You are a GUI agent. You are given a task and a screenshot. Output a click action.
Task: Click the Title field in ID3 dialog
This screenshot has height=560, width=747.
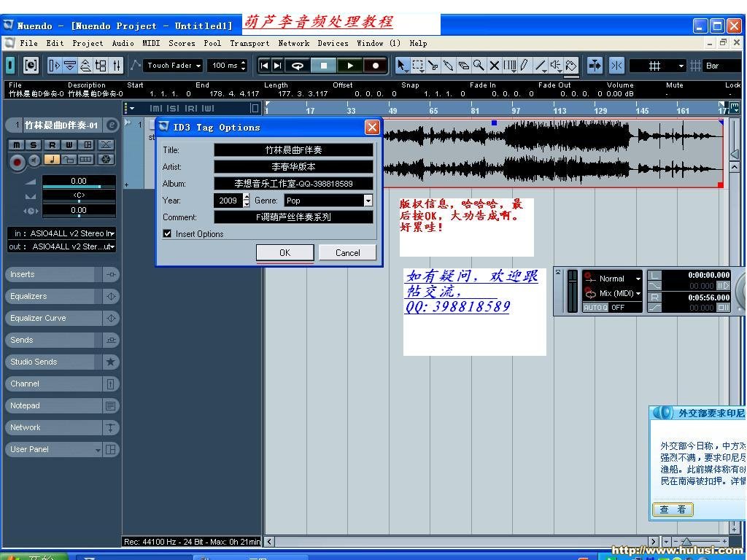coord(293,150)
